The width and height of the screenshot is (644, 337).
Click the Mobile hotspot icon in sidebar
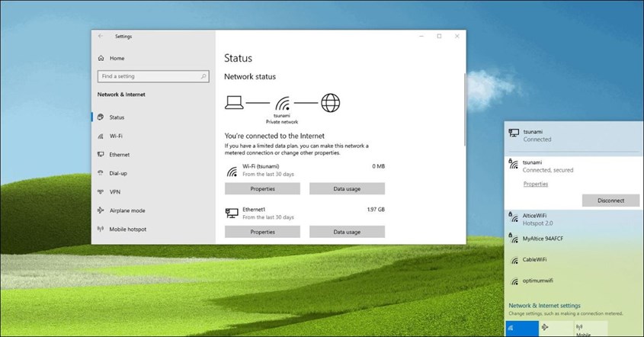pyautogui.click(x=101, y=229)
